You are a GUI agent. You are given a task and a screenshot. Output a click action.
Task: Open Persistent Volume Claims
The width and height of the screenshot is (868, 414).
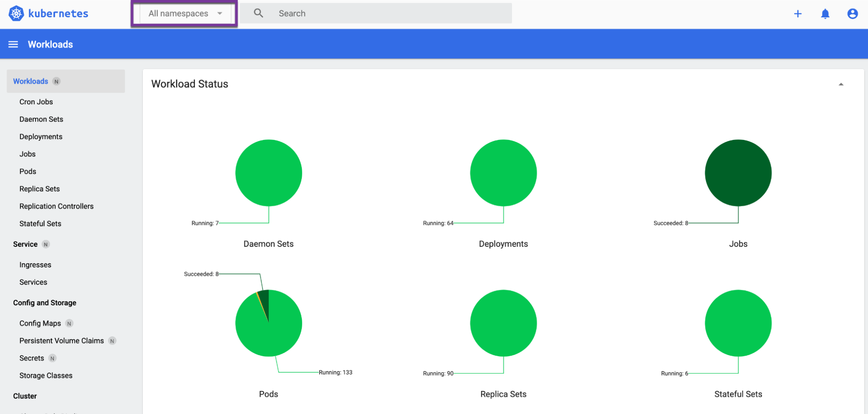click(62, 341)
